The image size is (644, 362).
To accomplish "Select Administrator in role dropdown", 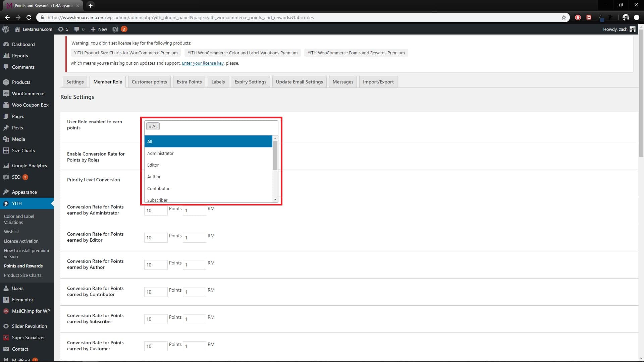I will pyautogui.click(x=208, y=153).
